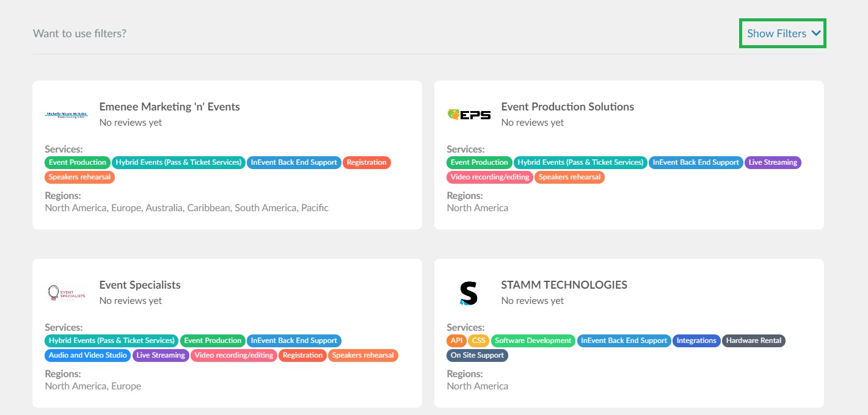Click Services label on Emenee card
Viewport: 868px width, 415px height.
[64, 150]
